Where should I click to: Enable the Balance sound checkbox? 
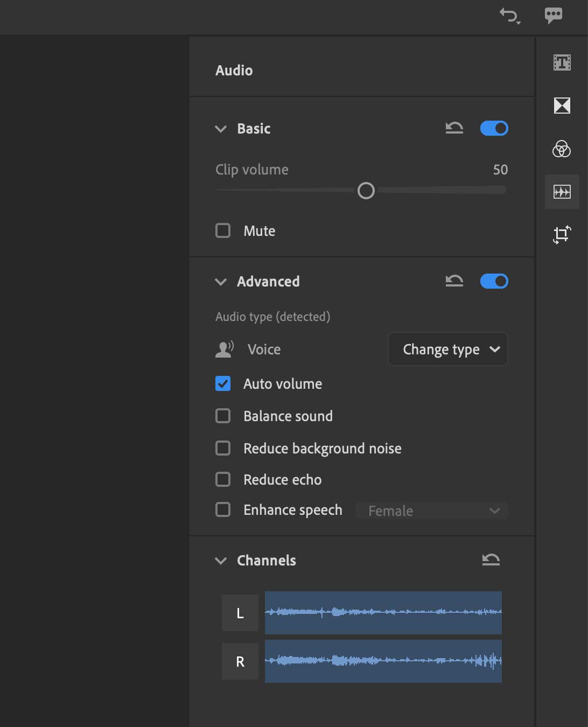point(223,416)
